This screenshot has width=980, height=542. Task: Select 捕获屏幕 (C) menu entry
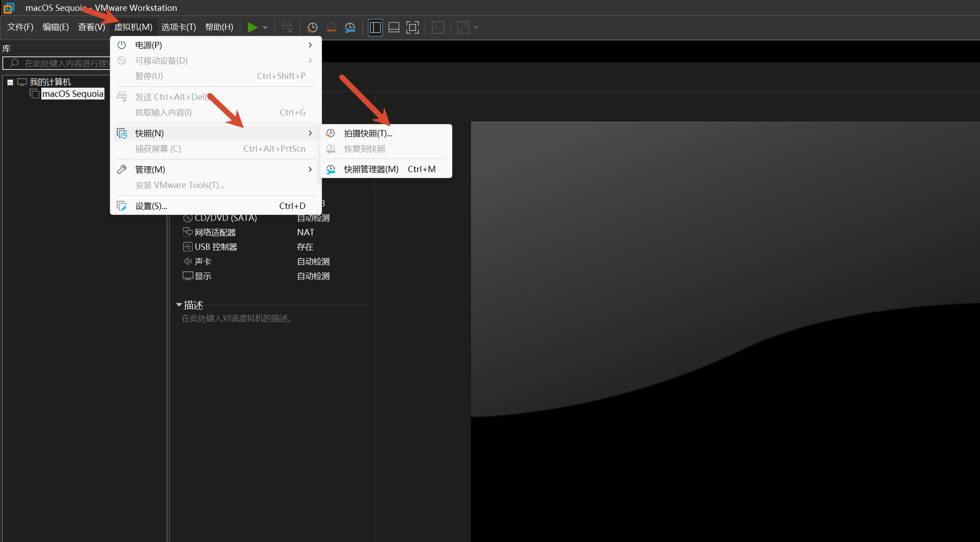(x=216, y=149)
